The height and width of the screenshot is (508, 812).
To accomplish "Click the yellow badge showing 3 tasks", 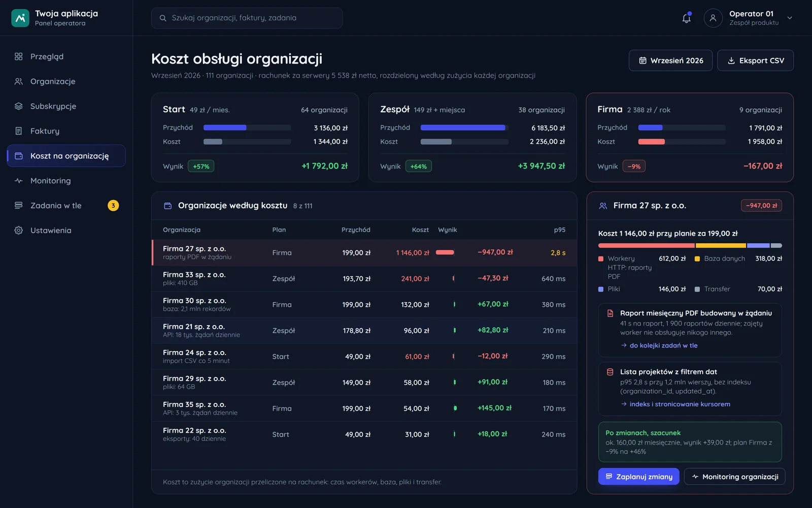I will 113,205.
